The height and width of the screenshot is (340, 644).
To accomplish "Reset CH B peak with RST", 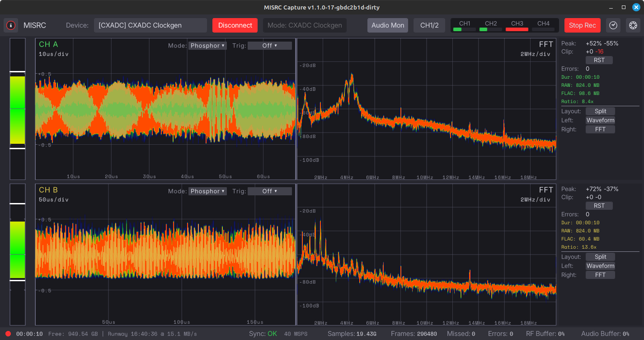I will 599,206.
